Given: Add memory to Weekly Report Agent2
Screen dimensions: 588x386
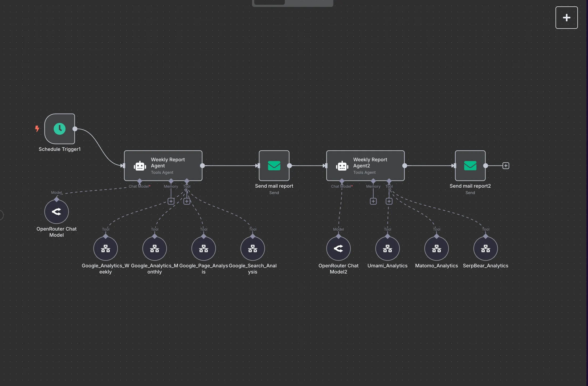Looking at the screenshot, I should (373, 201).
